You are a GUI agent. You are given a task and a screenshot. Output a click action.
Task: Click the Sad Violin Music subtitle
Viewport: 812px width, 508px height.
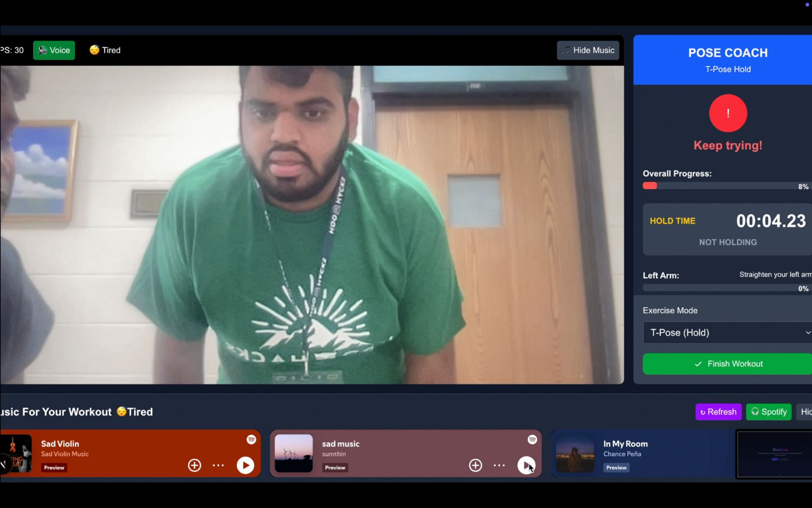click(x=65, y=454)
